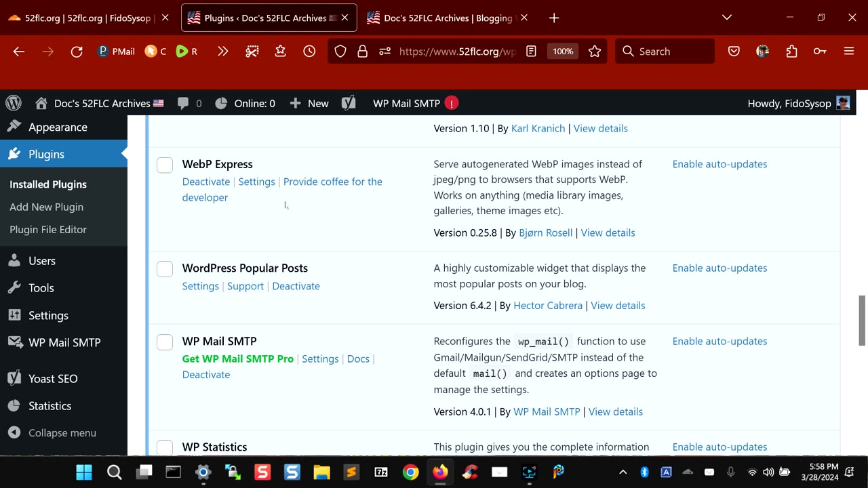868x488 pixels.
Task: Bookmark this page with the star
Action: tap(595, 52)
